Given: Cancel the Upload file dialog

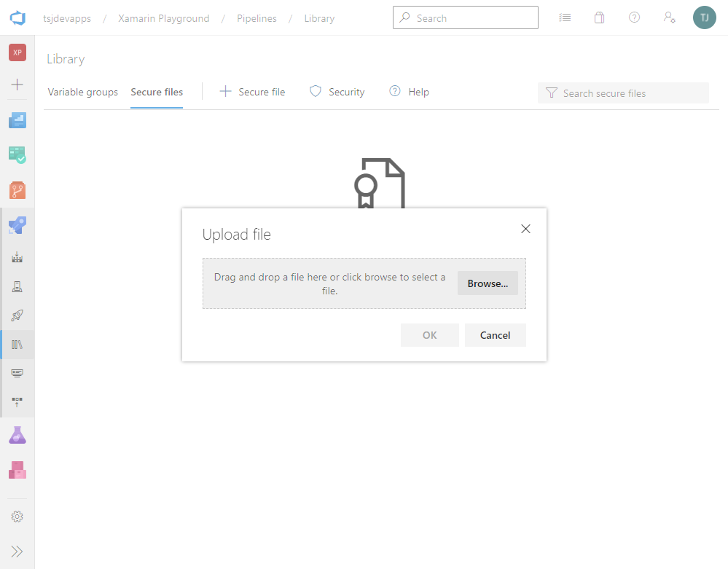Looking at the screenshot, I should click(495, 335).
